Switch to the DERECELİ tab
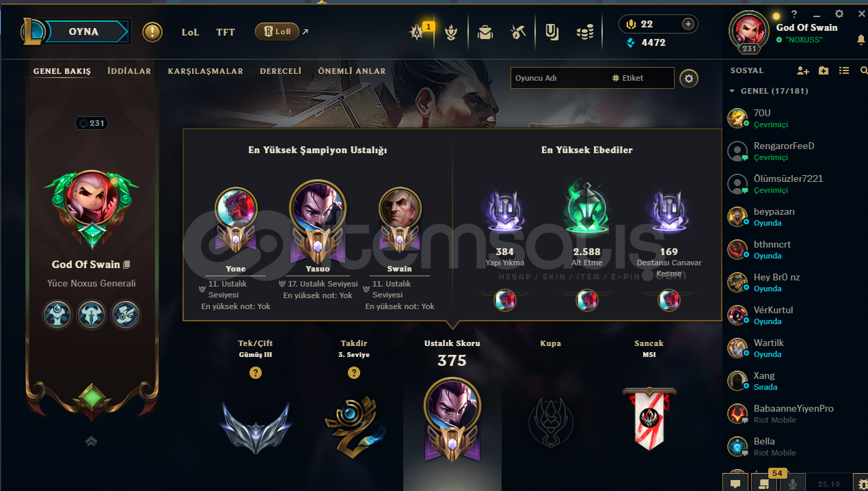The width and height of the screenshot is (868, 491). point(280,71)
